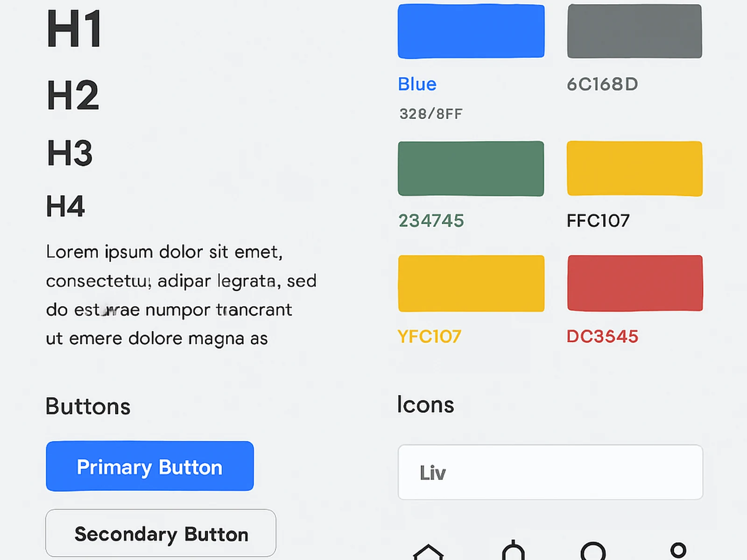Click the Blue color label link
The width and height of the screenshot is (747, 560).
[417, 84]
